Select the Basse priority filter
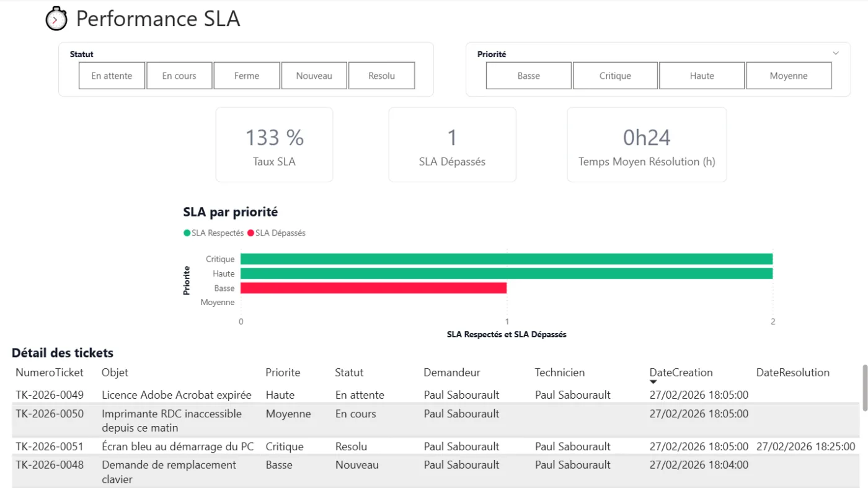The image size is (868, 488). coord(529,76)
